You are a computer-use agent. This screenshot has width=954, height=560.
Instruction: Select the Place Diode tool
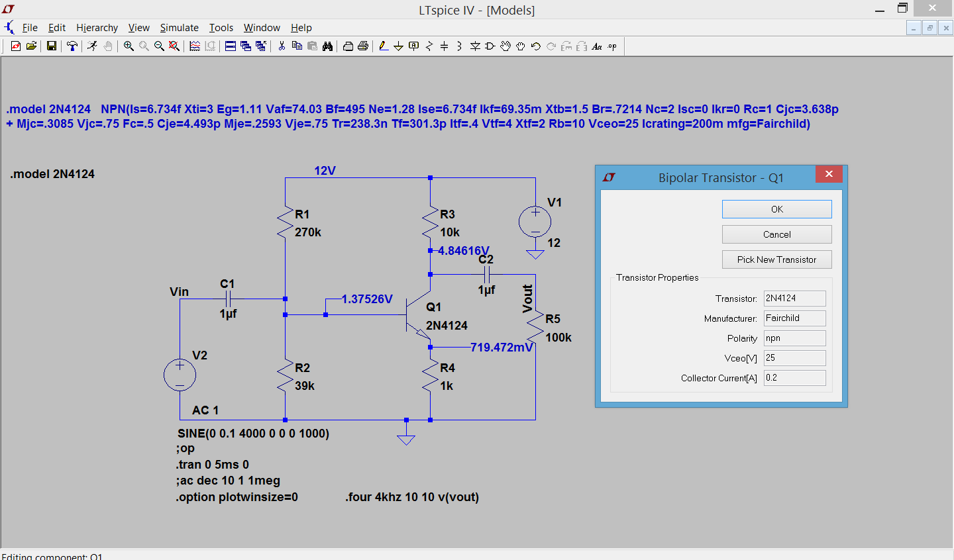[x=475, y=46]
